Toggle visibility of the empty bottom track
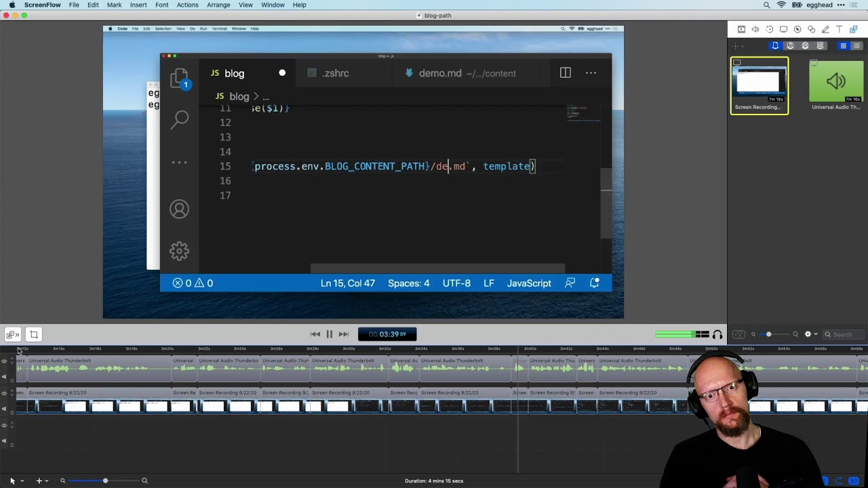The width and height of the screenshot is (868, 488). (4, 426)
